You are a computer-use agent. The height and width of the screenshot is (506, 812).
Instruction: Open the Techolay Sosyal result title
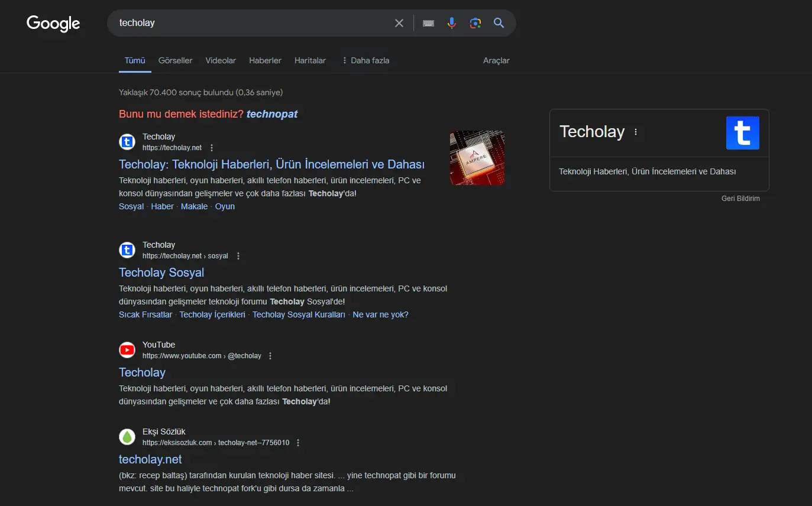[x=161, y=273]
